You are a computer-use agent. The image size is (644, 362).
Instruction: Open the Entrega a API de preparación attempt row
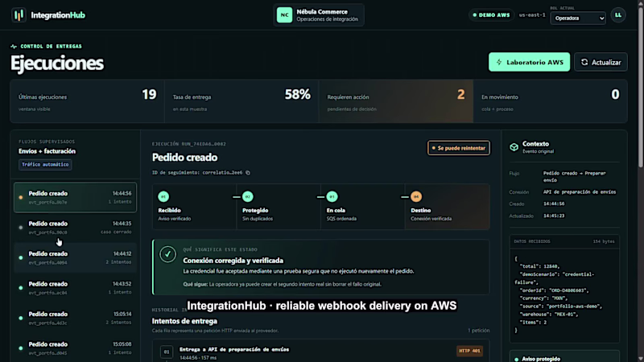pos(320,351)
